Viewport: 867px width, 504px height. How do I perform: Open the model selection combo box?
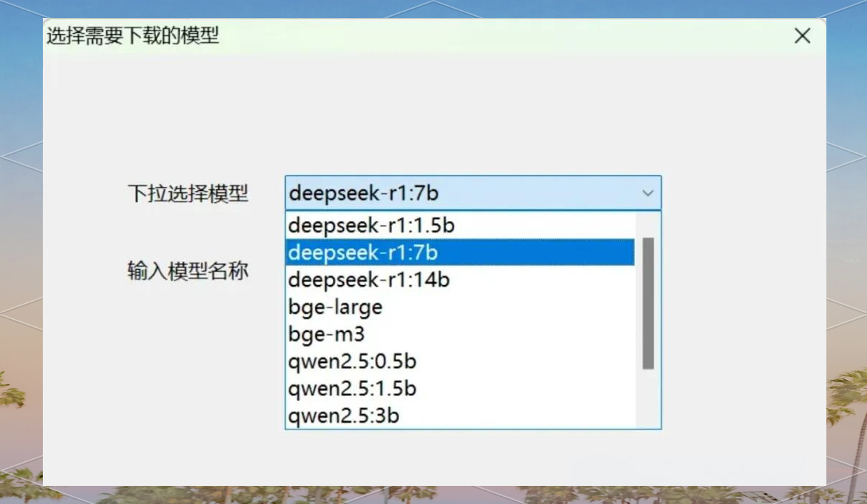coord(473,193)
